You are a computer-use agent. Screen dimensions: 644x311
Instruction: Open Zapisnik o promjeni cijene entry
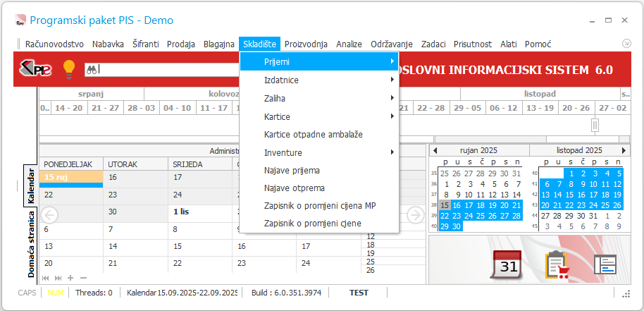(319, 224)
